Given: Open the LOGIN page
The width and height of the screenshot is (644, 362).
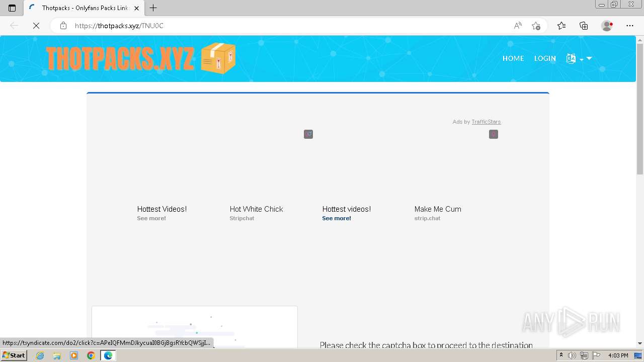Looking at the screenshot, I should [545, 58].
